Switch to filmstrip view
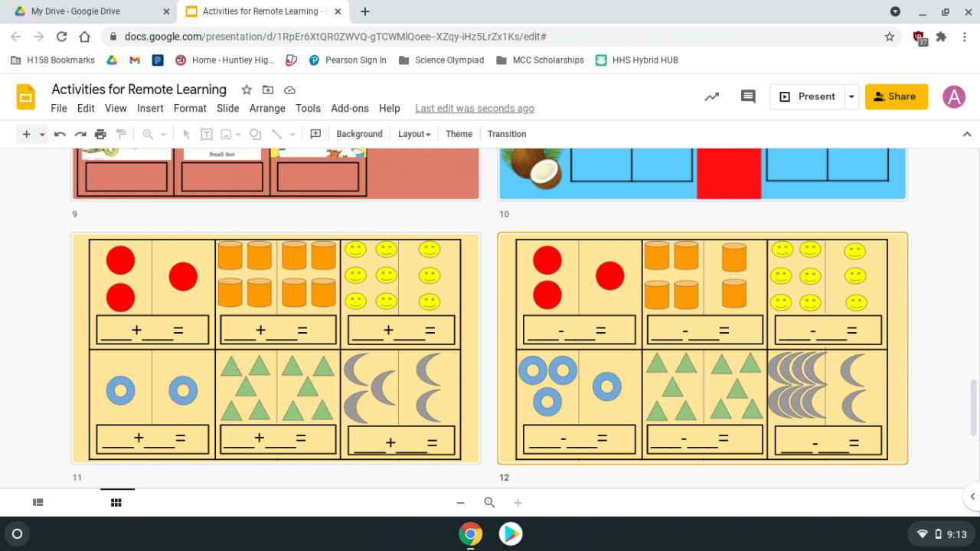The image size is (980, 551). pyautogui.click(x=38, y=503)
